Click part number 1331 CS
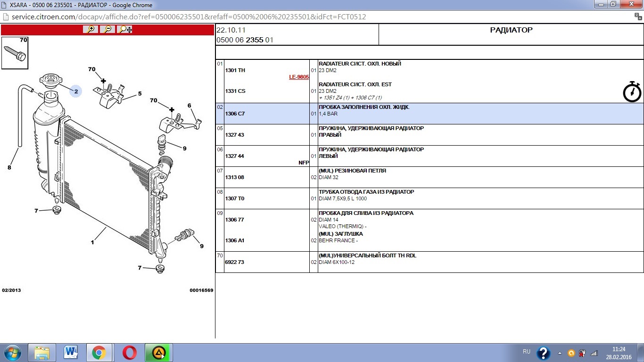Image resolution: width=644 pixels, height=362 pixels. pyautogui.click(x=235, y=91)
